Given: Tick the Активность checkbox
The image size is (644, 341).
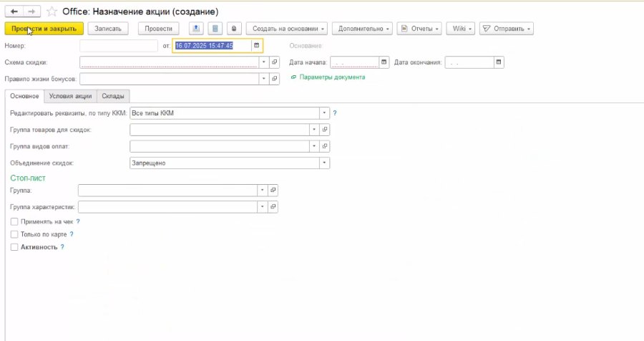Looking at the screenshot, I should point(14,247).
